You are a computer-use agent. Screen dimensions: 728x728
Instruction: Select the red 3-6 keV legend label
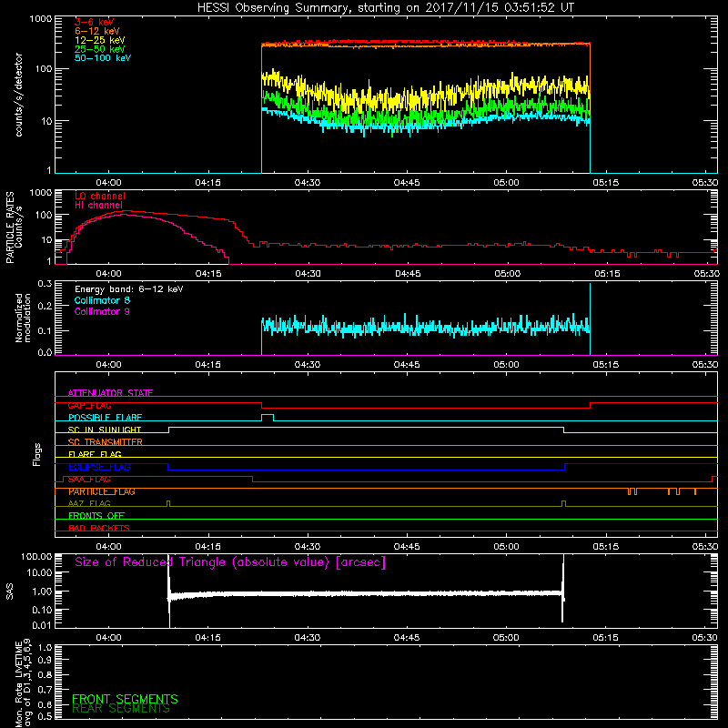[95, 22]
